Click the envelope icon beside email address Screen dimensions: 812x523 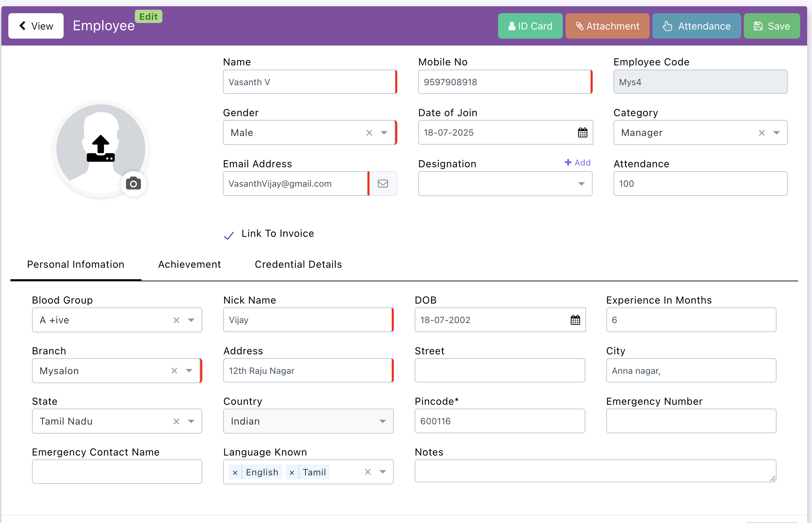coord(383,184)
